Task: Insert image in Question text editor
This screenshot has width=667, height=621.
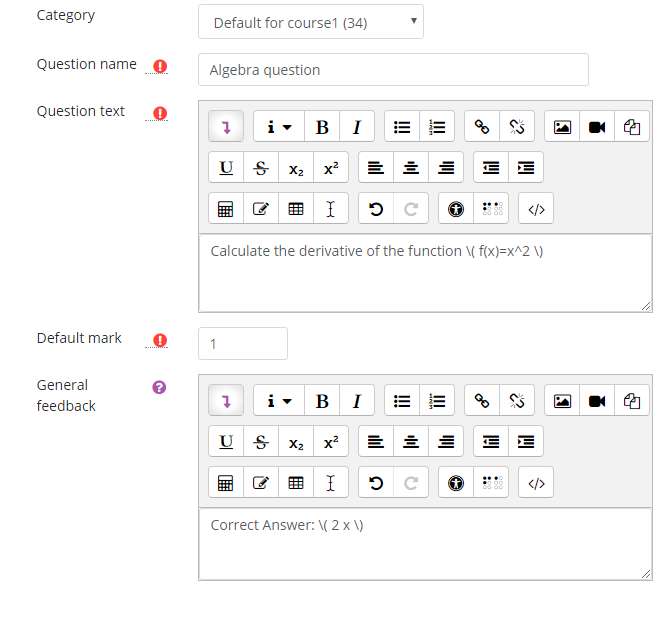Action: [562, 127]
